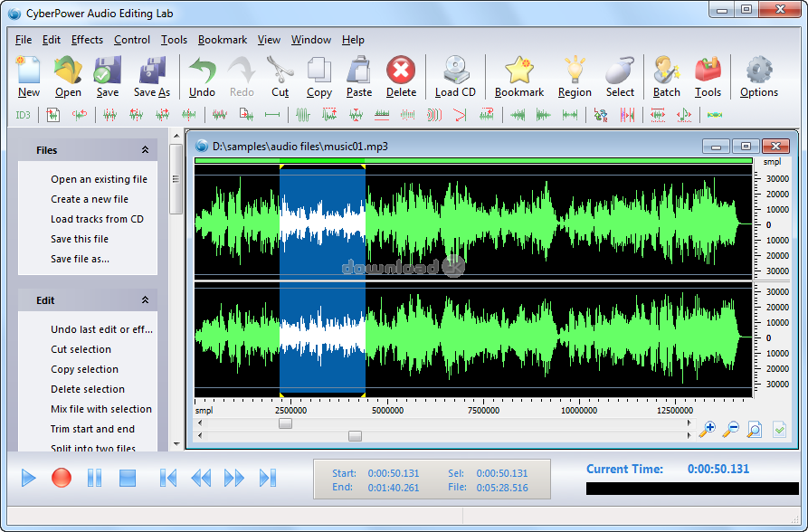Viewport: 808px width, 532px height.
Task: Open the File menu
Action: tap(24, 40)
